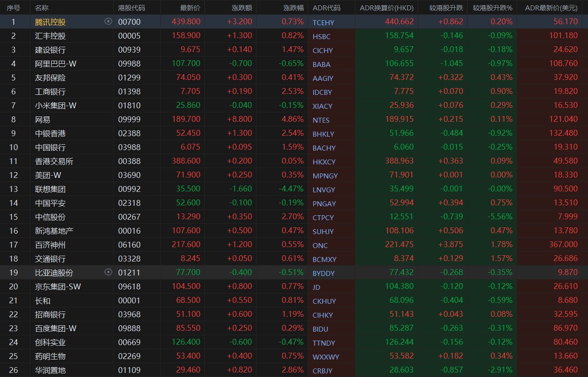Click the 创科实业 stock name

coord(50,342)
